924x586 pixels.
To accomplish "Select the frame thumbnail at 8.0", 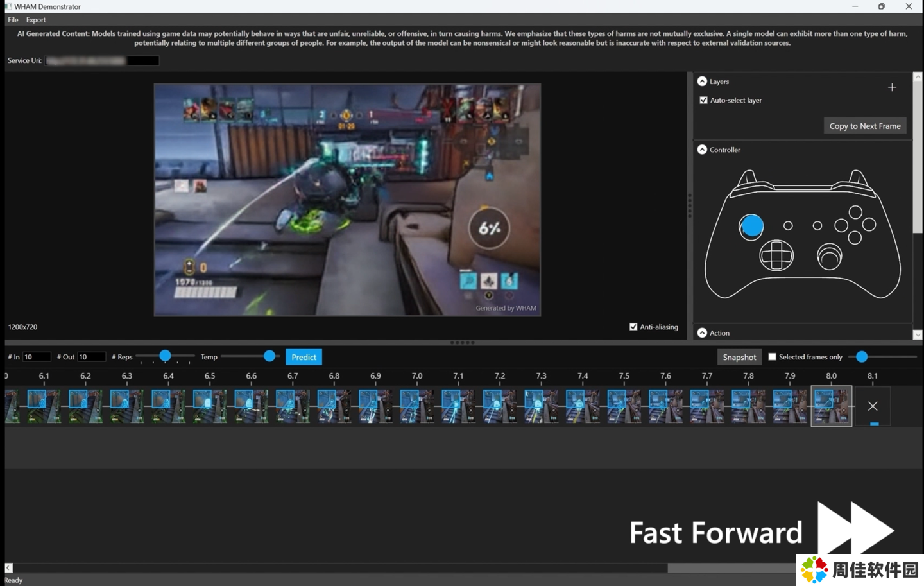I will point(832,406).
